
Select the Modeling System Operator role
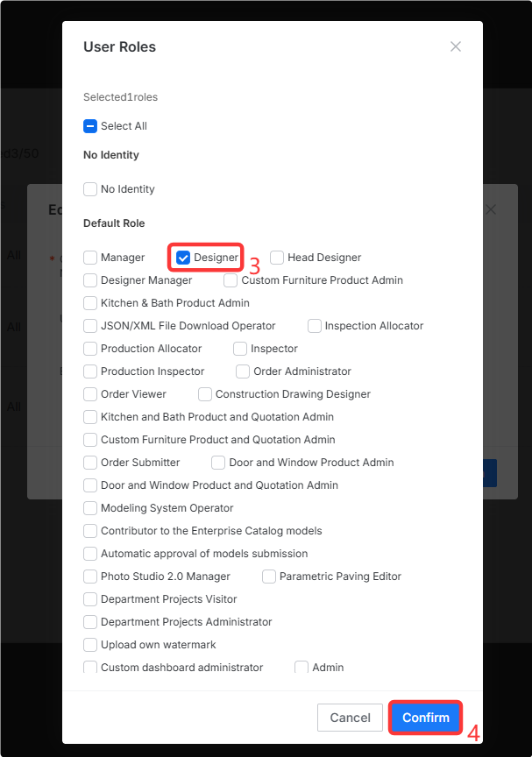click(90, 508)
